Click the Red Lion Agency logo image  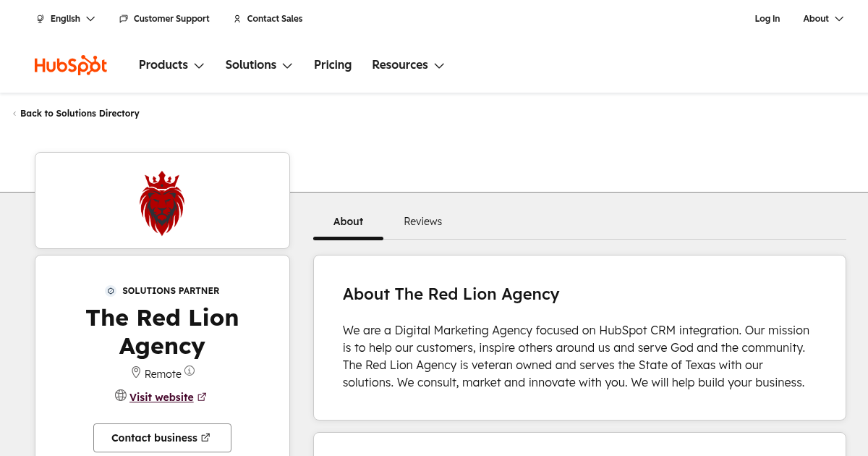coord(162,203)
